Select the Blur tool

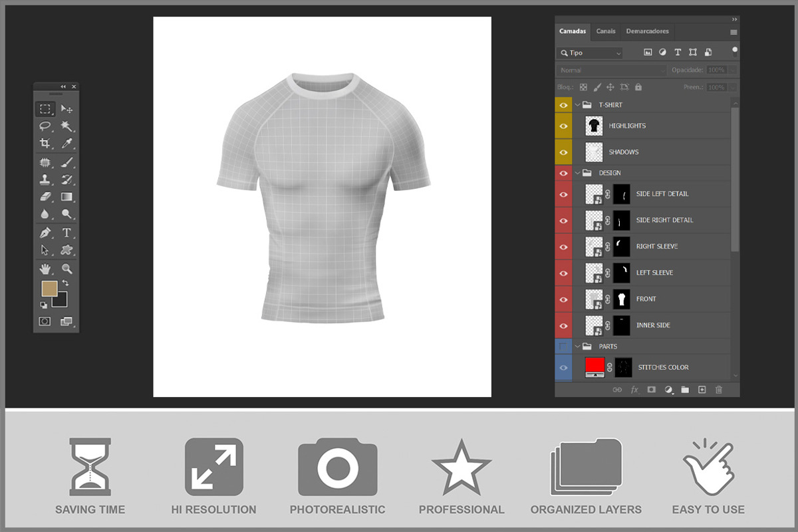45,213
